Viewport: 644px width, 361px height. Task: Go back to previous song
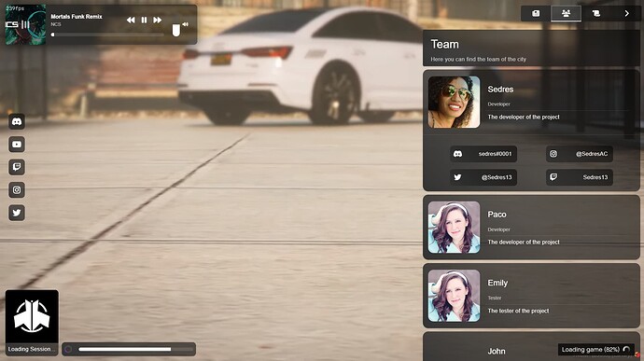click(x=131, y=20)
